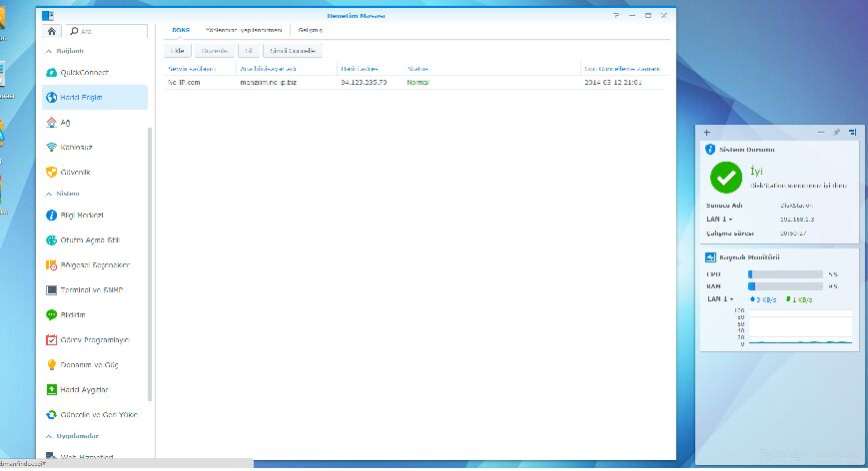Viewport: 868px width, 471px height.
Task: Open LAN 1 dropdown in Sistem Durumu
Action: [x=721, y=219]
